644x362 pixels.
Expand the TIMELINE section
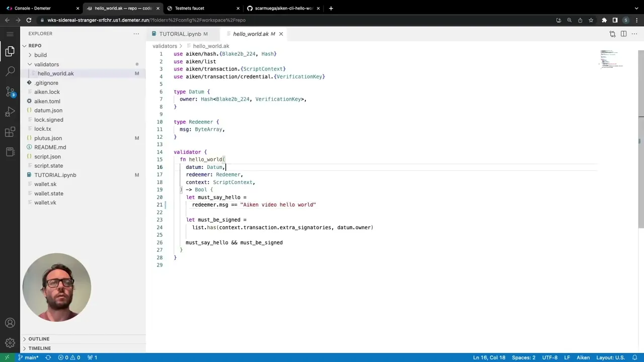[39, 348]
